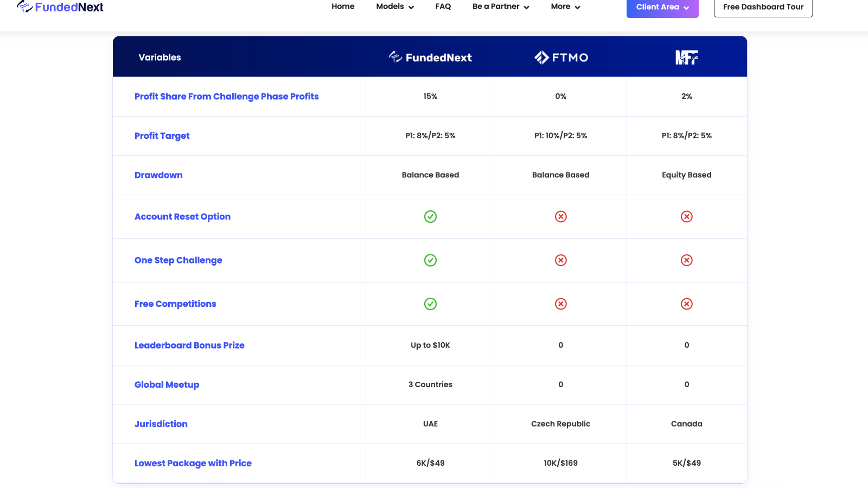Click the Free Dashboard Tour button
This screenshot has width=868, height=488.
[763, 7]
